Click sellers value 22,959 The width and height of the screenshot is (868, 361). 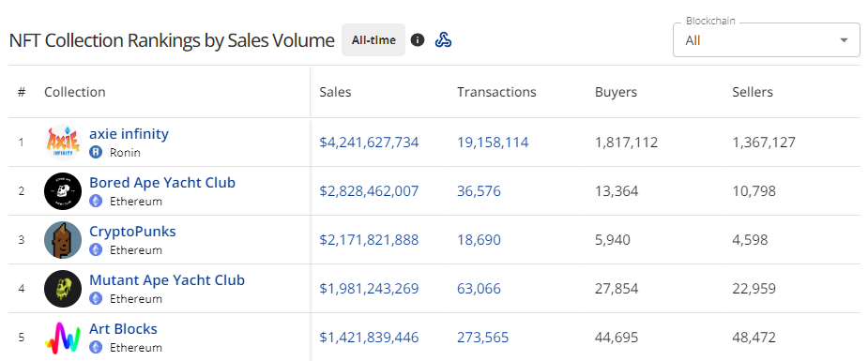point(754,289)
